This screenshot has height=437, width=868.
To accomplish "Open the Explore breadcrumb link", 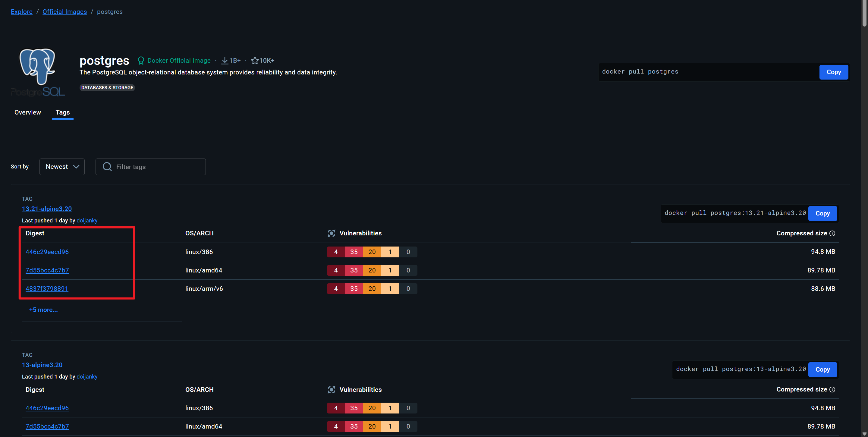I will point(22,12).
